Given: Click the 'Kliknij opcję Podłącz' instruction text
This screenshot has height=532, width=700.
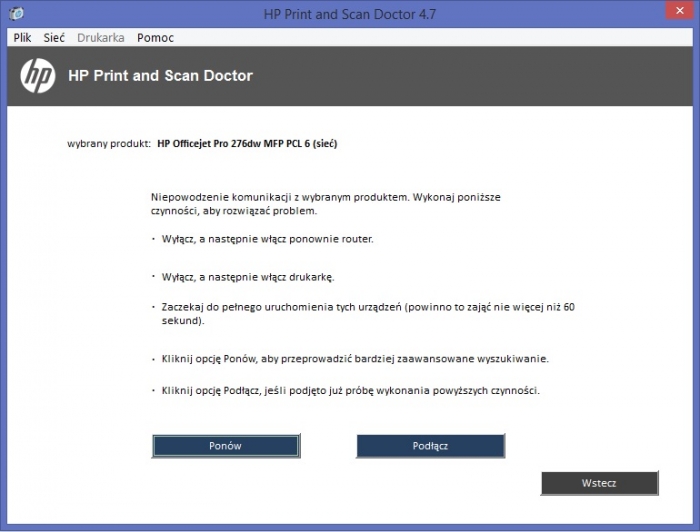Looking at the screenshot, I should point(350,391).
